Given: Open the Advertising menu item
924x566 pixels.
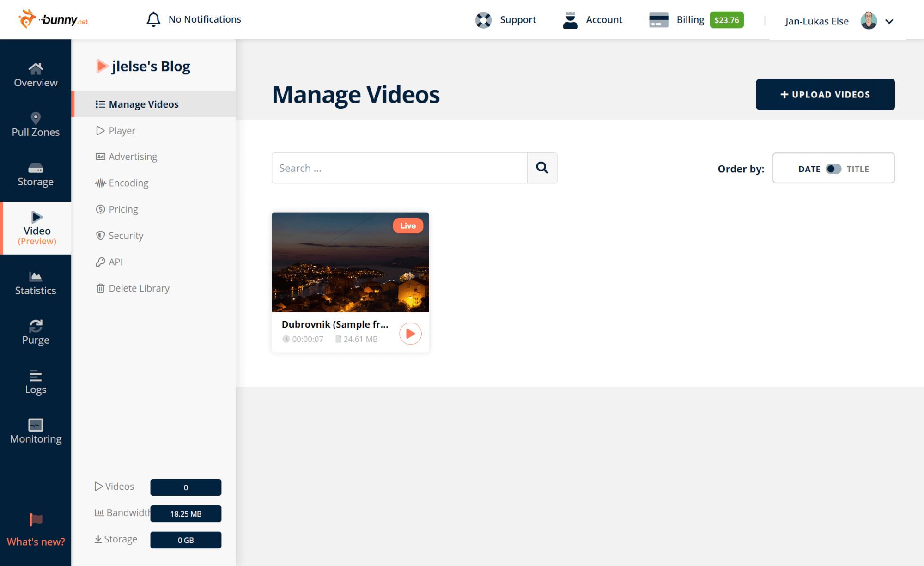Looking at the screenshot, I should pyautogui.click(x=154, y=157).
